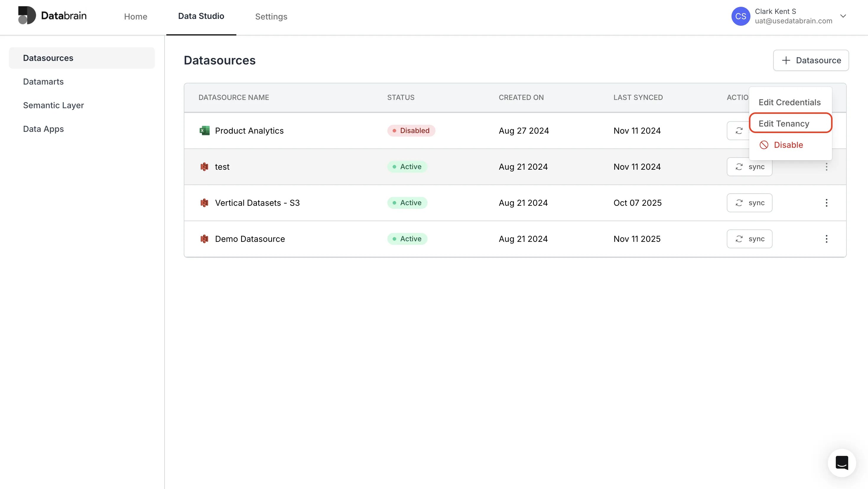Click the Vertical Datasets - S3 source icon
The height and width of the screenshot is (489, 868).
point(204,203)
